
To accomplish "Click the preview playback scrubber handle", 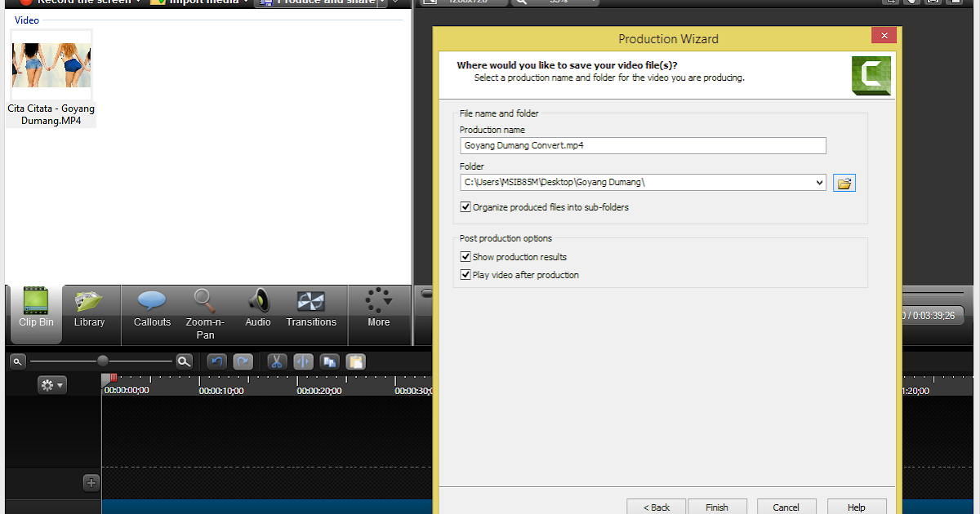I will tap(426, 293).
